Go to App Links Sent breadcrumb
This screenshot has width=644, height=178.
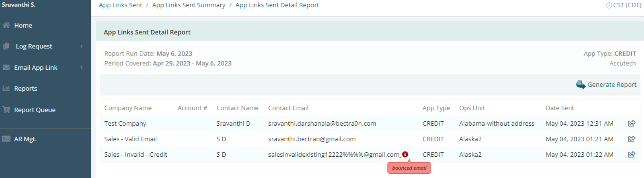120,5
